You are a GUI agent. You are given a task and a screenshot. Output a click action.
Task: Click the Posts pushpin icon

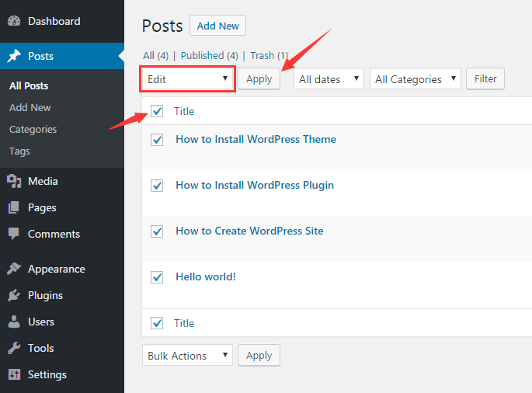coord(14,56)
